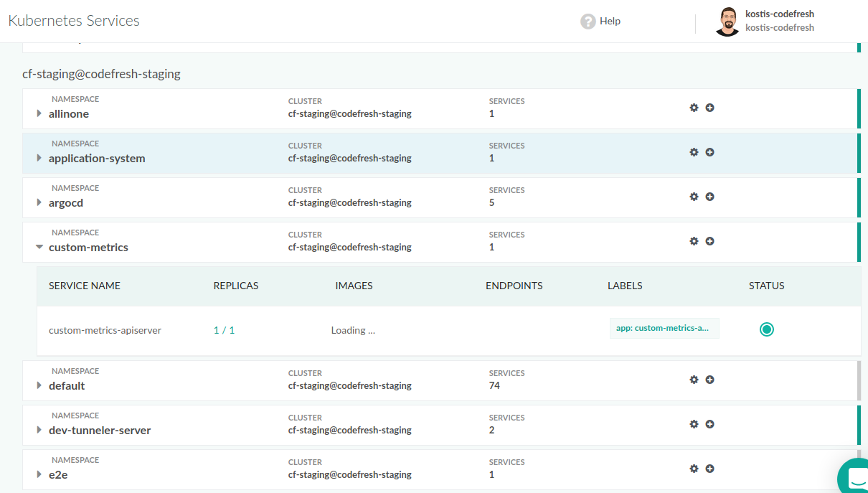Collapse the custom-metrics namespace

point(39,248)
